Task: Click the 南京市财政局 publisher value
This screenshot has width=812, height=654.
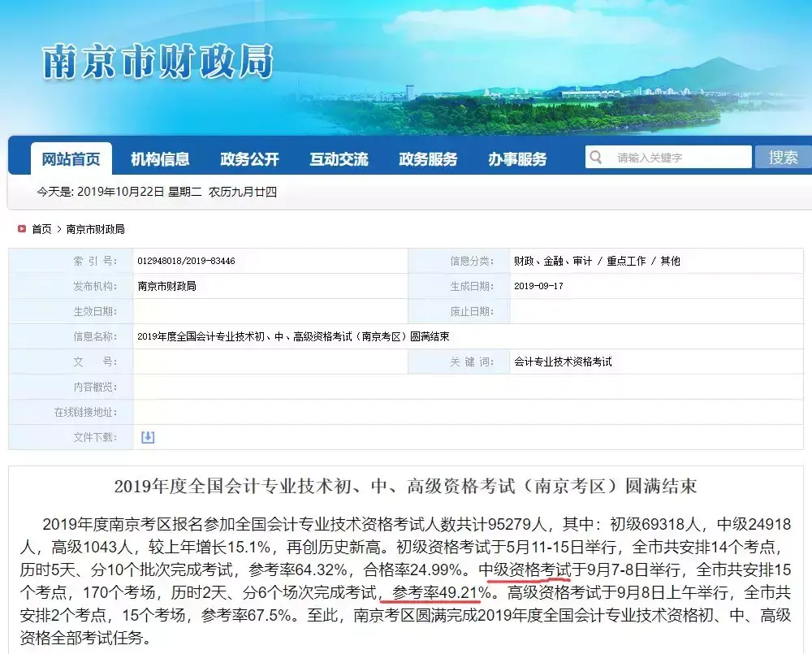Action: click(166, 286)
